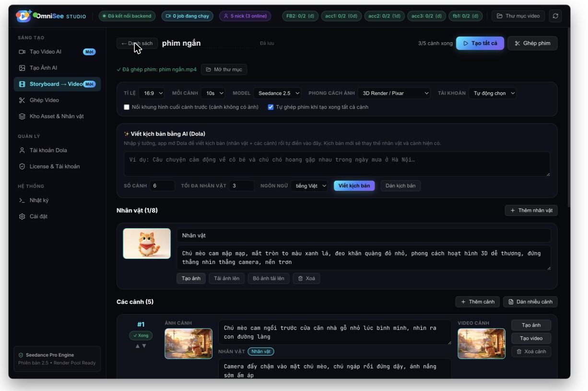This screenshot has width=588, height=391.
Task: Click the Dán nhiều cảnh button
Action: point(530,302)
